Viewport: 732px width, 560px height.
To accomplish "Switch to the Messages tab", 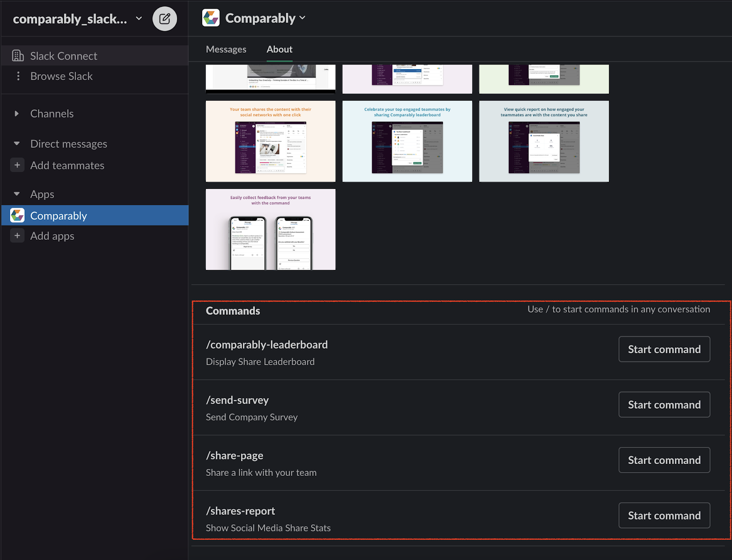I will tap(226, 49).
